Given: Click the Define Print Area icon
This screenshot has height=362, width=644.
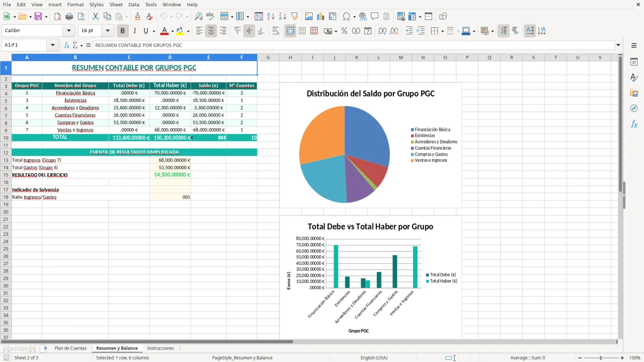Looking at the screenshot, I should [401, 17].
